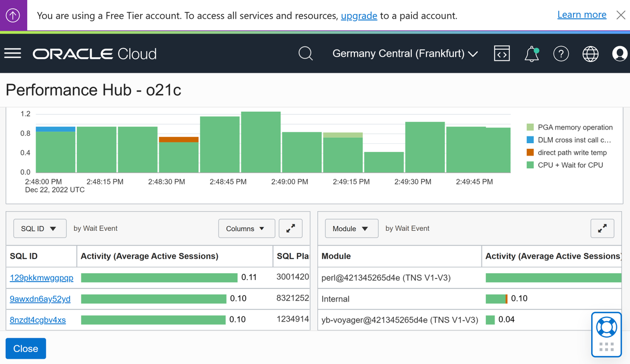Screen dimensions: 630x364
Task: Open SQL ID 8nzdt4cgbv4xs
Action: 38,319
